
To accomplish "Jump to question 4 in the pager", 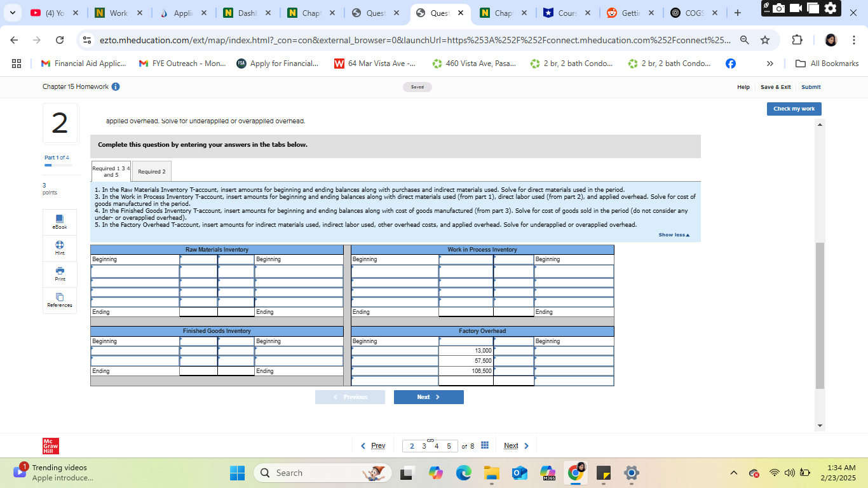I will [x=437, y=446].
